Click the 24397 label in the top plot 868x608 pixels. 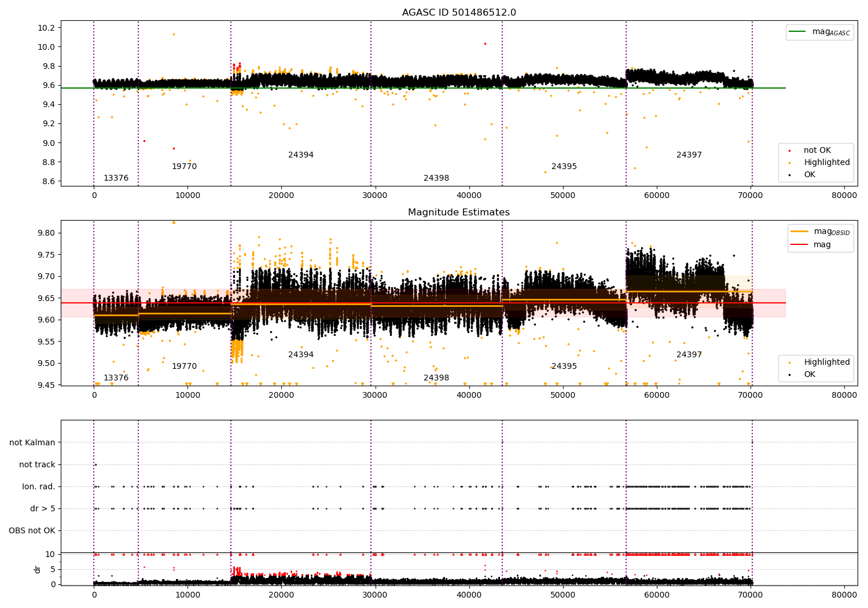[x=689, y=155]
